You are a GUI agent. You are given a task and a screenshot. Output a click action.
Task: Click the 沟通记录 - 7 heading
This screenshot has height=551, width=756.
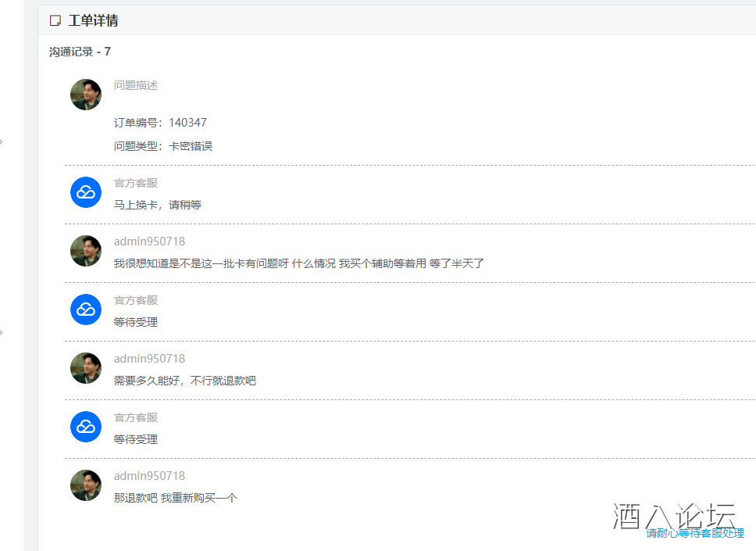78,52
